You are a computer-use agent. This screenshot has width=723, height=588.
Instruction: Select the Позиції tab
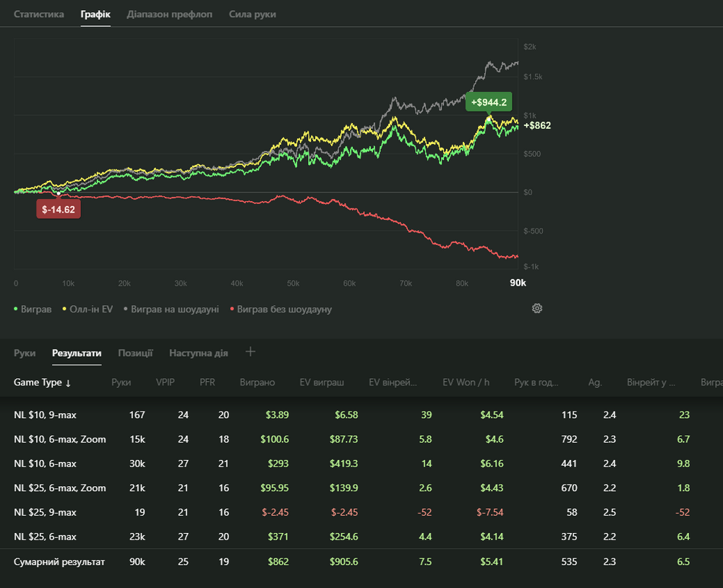(135, 353)
